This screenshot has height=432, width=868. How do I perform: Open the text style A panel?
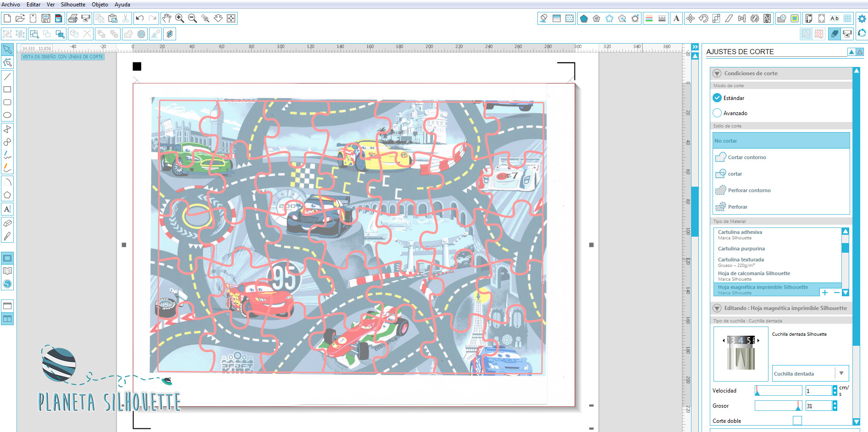coord(676,18)
